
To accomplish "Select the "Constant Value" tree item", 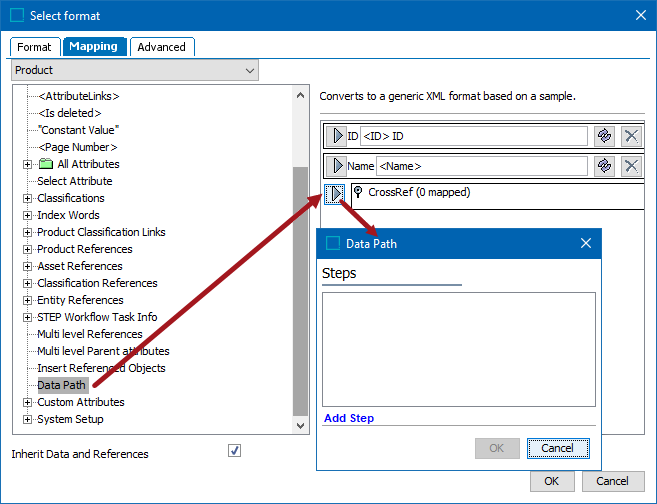I will [x=78, y=130].
